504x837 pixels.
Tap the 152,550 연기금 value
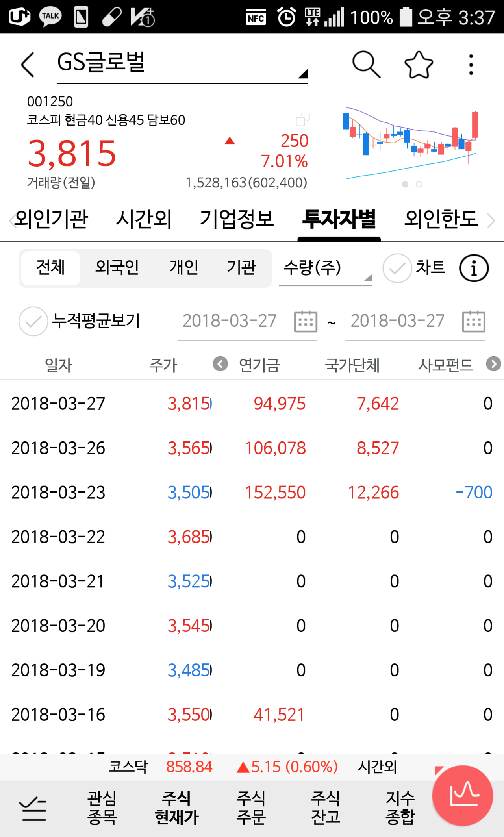point(275,493)
